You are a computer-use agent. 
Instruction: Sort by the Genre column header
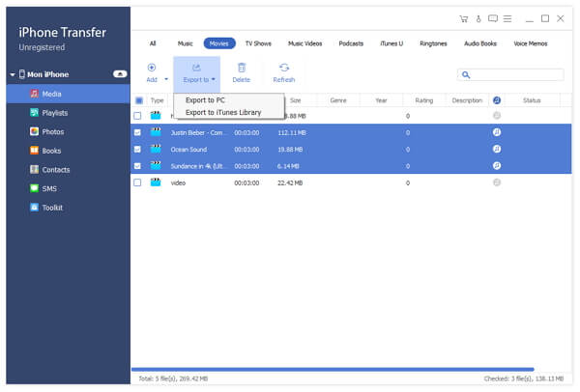tap(338, 100)
